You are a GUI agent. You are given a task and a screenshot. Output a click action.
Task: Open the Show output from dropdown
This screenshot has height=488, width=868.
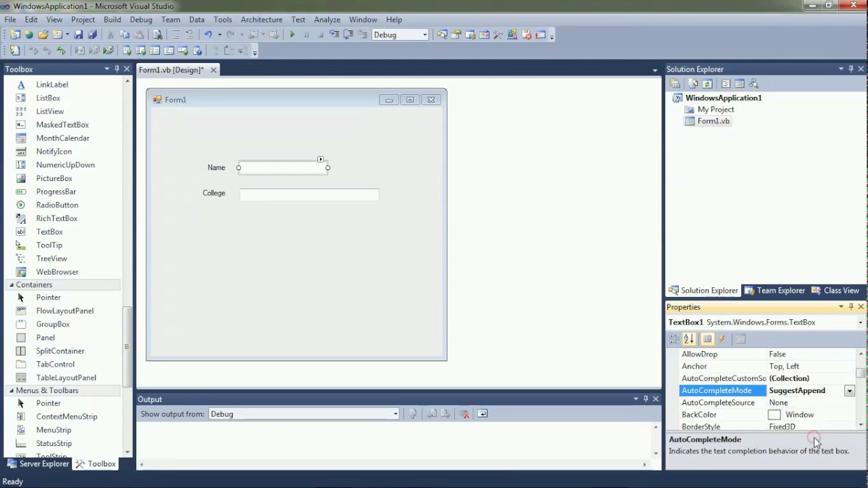[395, 414]
